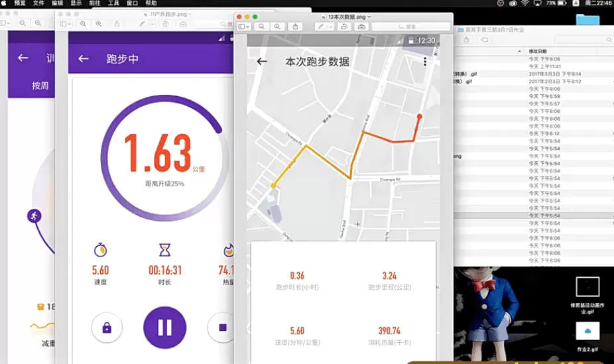Rotate the 11户外跑步.png image

(166, 24)
